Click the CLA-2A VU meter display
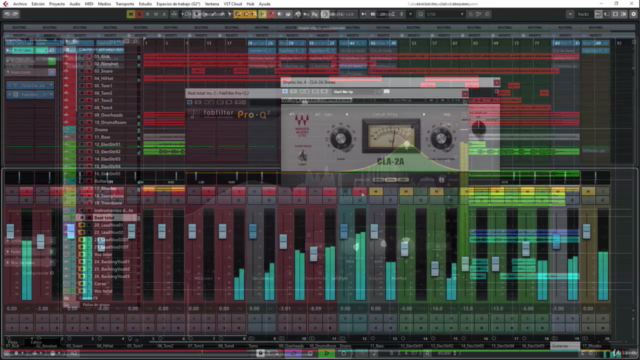Screen dimensions: 640x360 pos(391,136)
